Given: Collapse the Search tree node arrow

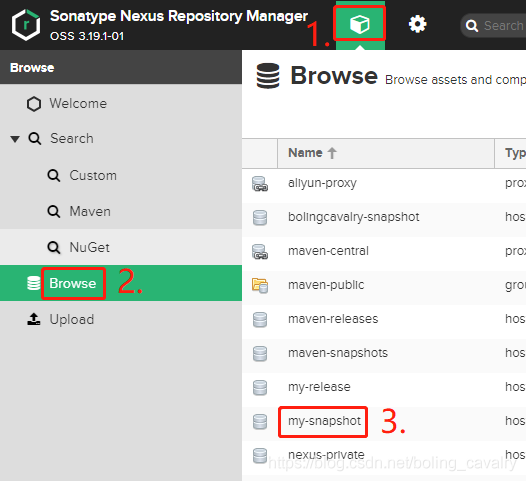Looking at the screenshot, I should point(15,139).
